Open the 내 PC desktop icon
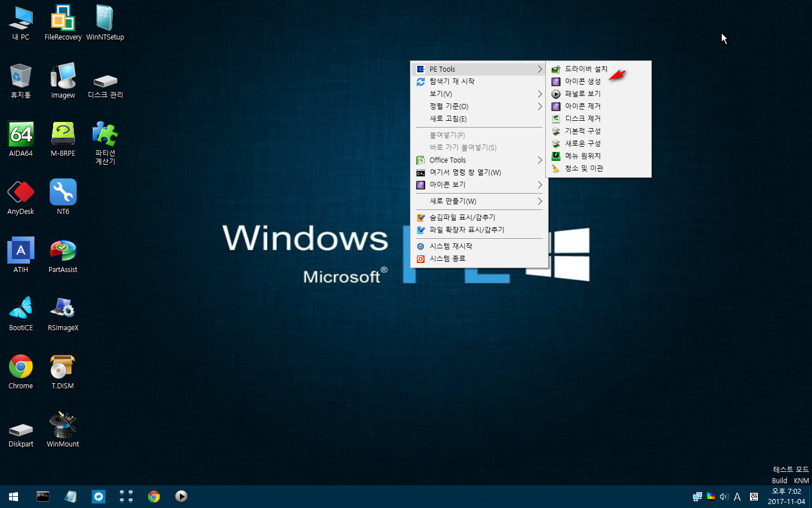Screen dimensions: 812x508 point(21,23)
